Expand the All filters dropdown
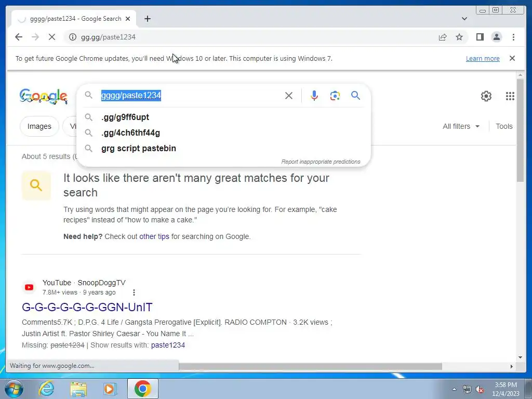 (461, 126)
